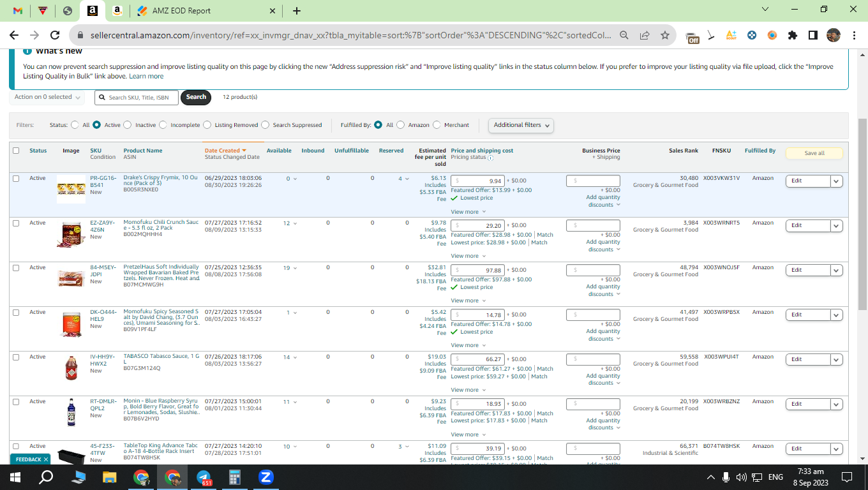Screen dimensions: 868x490
Task: Filter by Listing Removed status
Action: coord(207,125)
